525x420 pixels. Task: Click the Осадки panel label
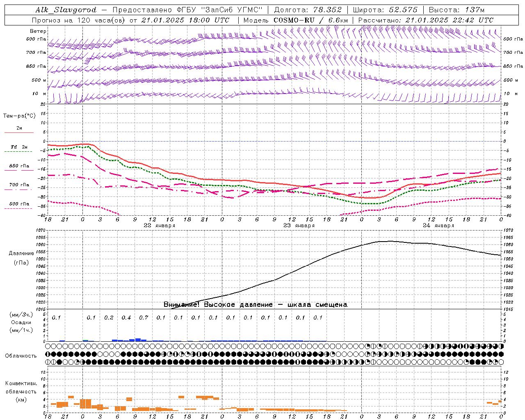pyautogui.click(x=21, y=322)
